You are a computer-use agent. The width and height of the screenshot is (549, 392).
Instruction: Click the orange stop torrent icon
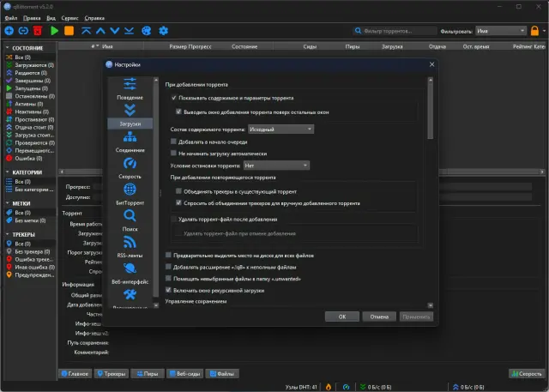[x=69, y=31]
